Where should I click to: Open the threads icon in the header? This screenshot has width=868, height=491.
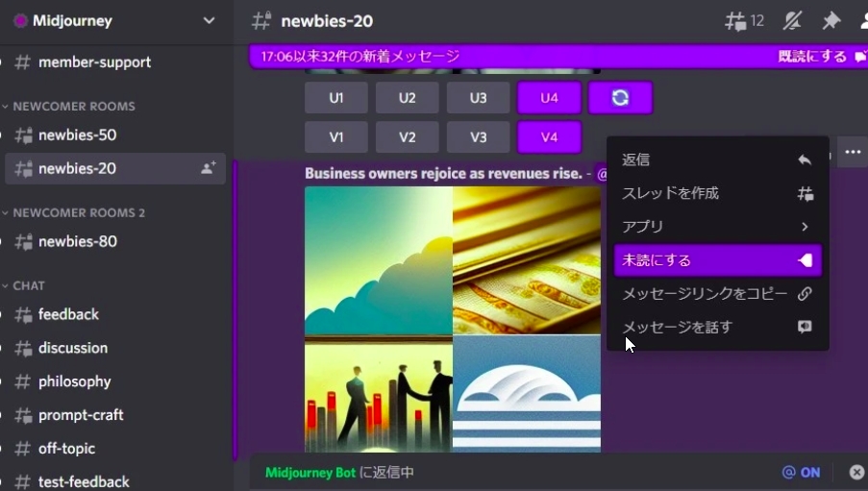(x=744, y=21)
